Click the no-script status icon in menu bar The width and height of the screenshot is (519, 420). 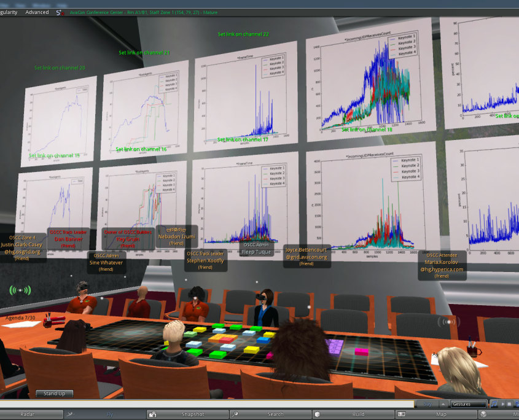60,12
